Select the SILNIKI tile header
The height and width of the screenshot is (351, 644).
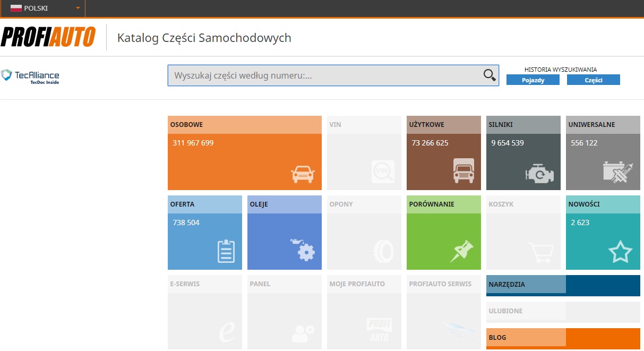(x=523, y=125)
